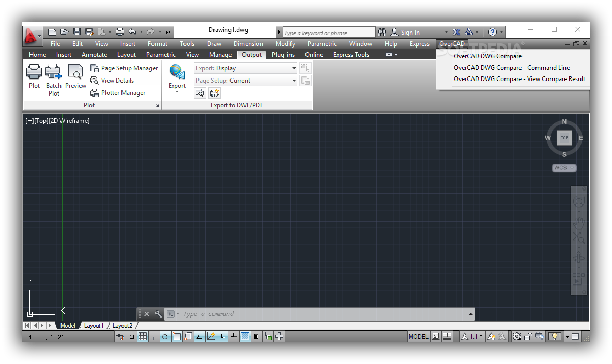Choose OverCAD DWG Compare - Command Line
The image size is (612, 364).
coord(511,68)
